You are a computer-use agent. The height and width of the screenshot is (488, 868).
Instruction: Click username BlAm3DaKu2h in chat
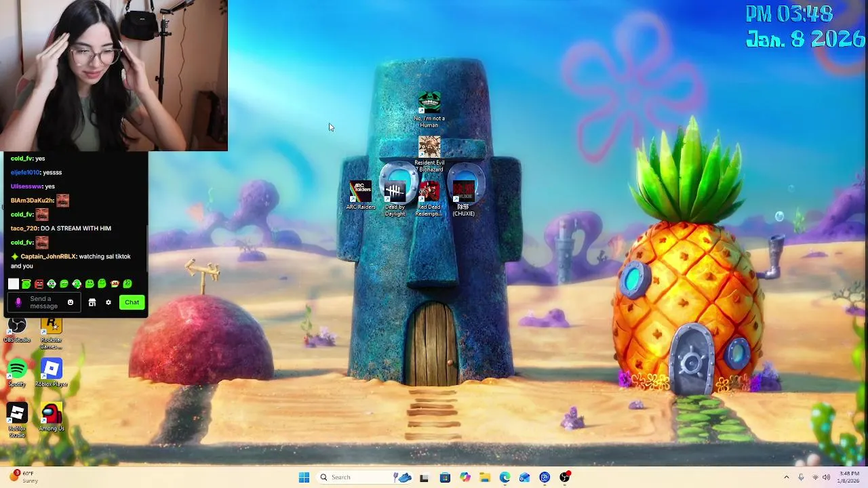[x=32, y=200]
